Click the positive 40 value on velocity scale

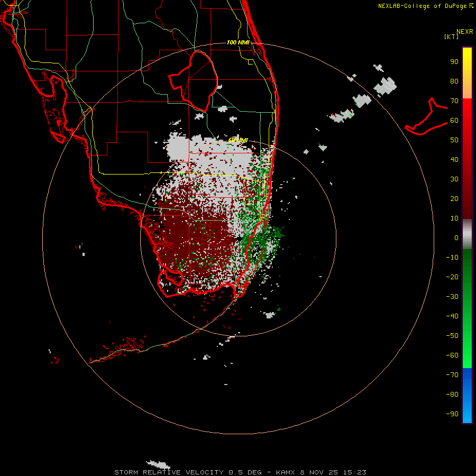coord(454,159)
